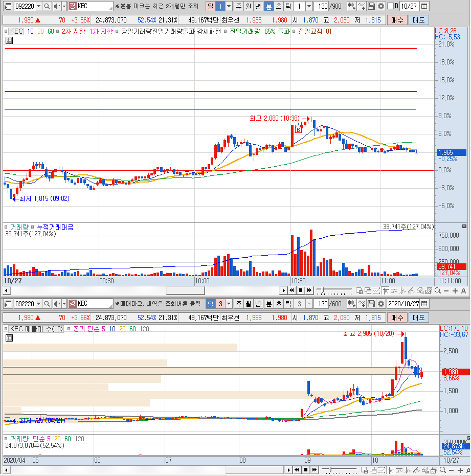Image resolution: width=471 pixels, height=476 pixels.
Task: Click bottom chart's zoom slider handle
Action: coord(331,470)
